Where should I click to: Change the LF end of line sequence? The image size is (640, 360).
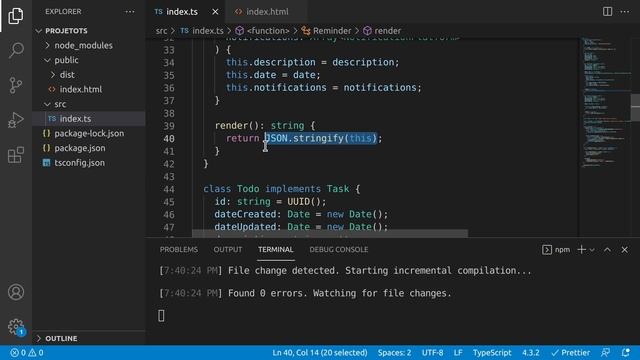tap(458, 353)
